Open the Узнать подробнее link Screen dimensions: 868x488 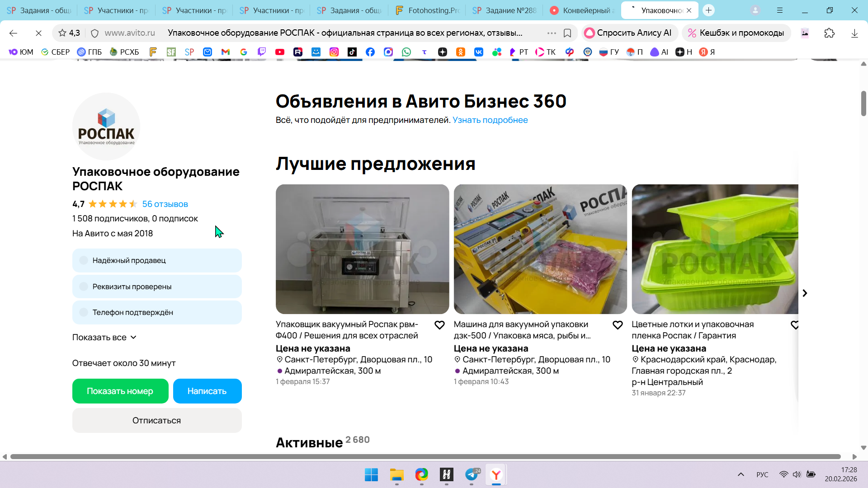click(x=490, y=120)
